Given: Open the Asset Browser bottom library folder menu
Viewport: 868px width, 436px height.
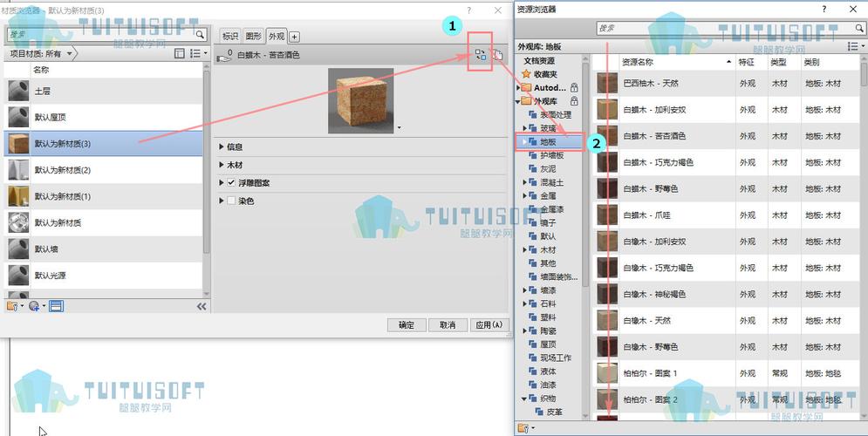Looking at the screenshot, I should coord(526,427).
